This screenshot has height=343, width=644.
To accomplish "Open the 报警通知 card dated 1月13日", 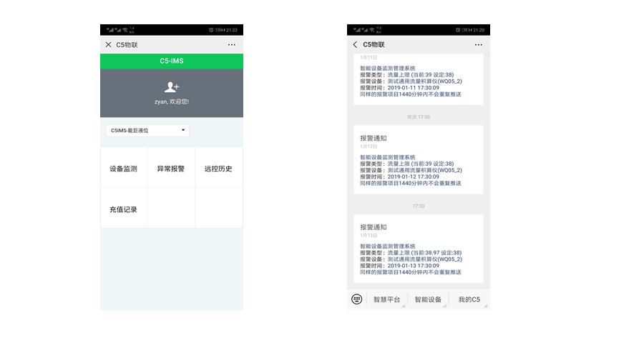I will point(419,249).
